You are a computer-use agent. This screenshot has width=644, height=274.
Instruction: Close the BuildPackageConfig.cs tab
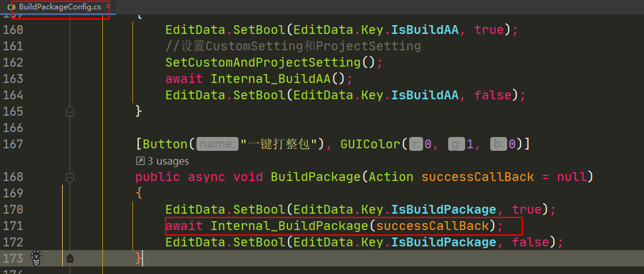click(107, 6)
